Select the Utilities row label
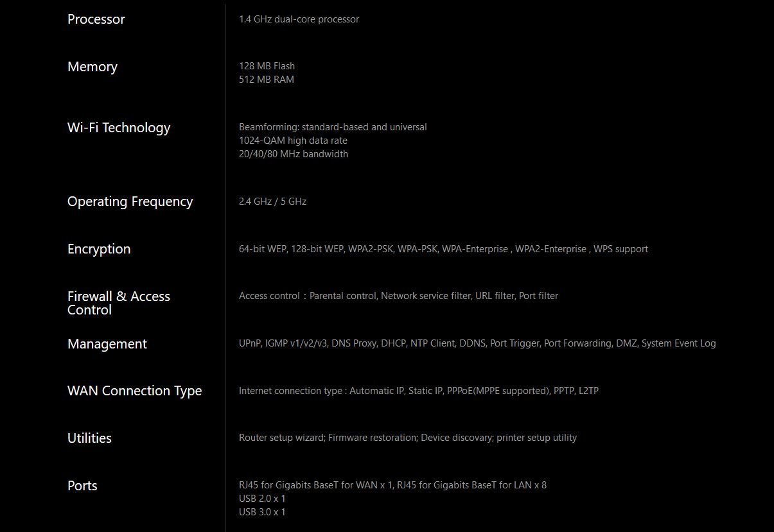The height and width of the screenshot is (532, 774). click(x=89, y=438)
